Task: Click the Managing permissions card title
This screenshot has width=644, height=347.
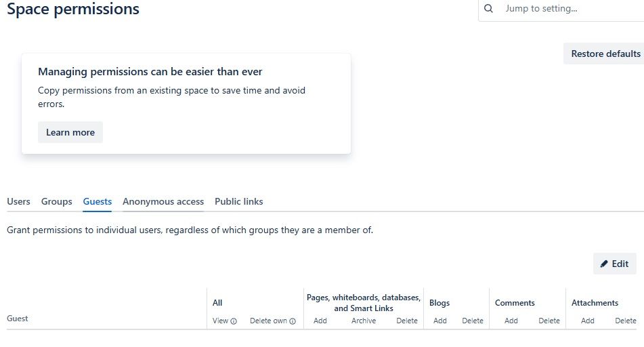Action: [x=150, y=71]
